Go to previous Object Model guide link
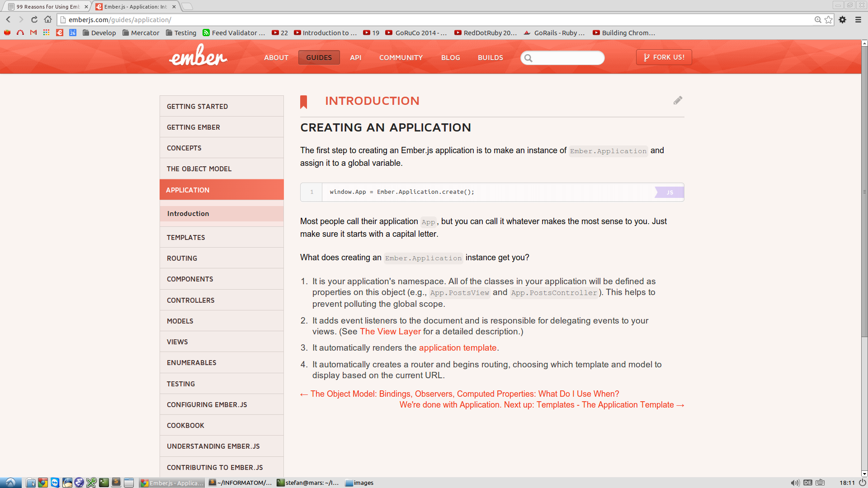This screenshot has height=488, width=868. pyautogui.click(x=460, y=394)
